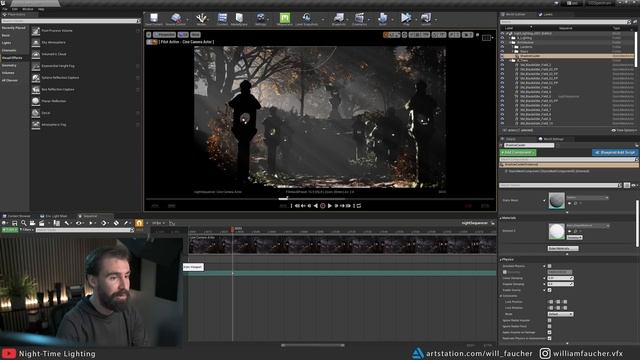Toggle the Apply Impulse on Damage checkbox
This screenshot has height=360, width=640.
(549, 332)
